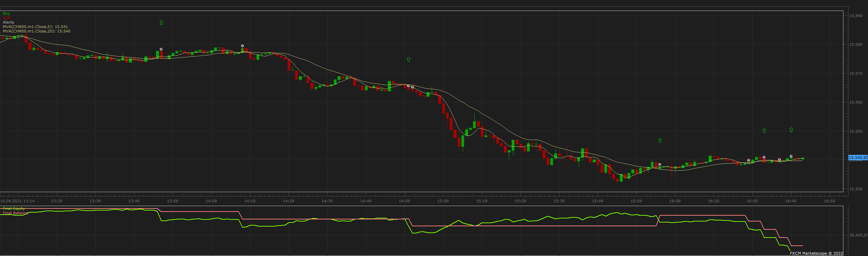The image size is (868, 256).
Task: Click the Buy legend label
Action: coord(6,13)
